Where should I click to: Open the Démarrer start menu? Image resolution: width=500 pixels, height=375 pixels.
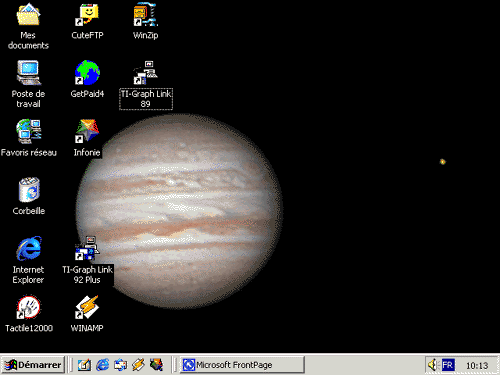pyautogui.click(x=33, y=365)
